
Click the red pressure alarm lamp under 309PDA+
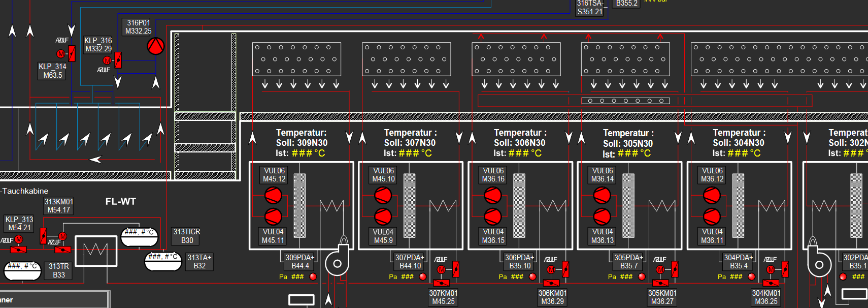313,277
